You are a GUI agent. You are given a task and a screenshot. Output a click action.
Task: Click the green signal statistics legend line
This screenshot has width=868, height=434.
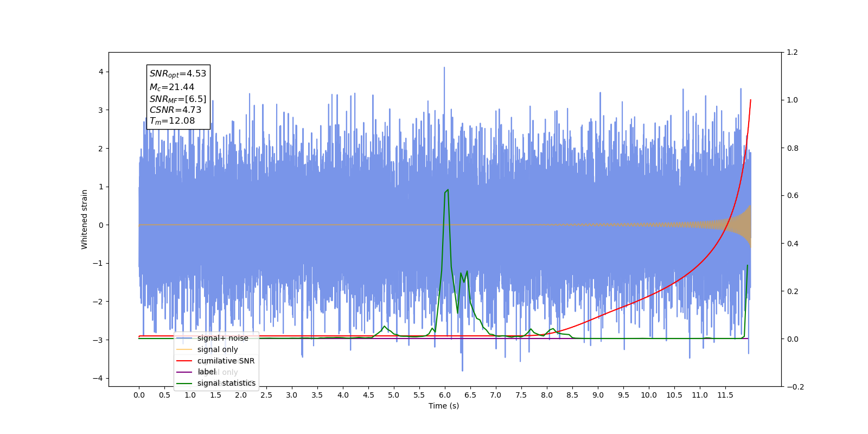(184, 384)
